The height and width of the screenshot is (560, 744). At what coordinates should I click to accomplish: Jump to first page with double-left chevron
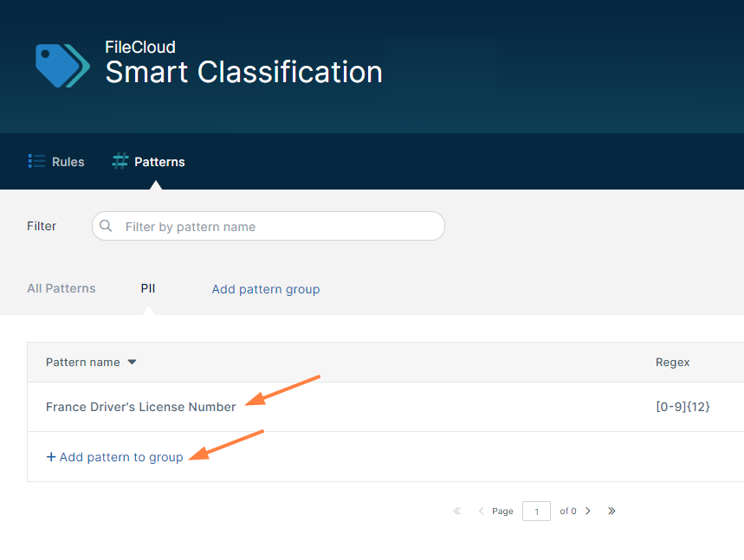[457, 512]
